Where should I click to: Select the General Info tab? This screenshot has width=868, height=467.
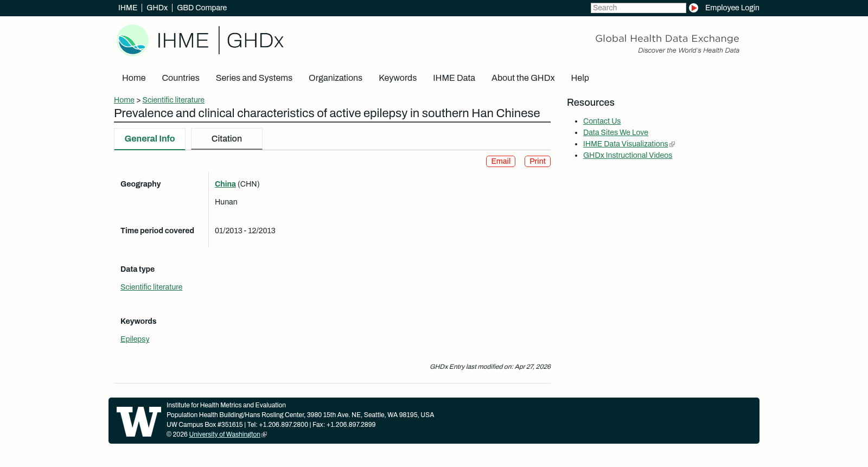pyautogui.click(x=150, y=139)
